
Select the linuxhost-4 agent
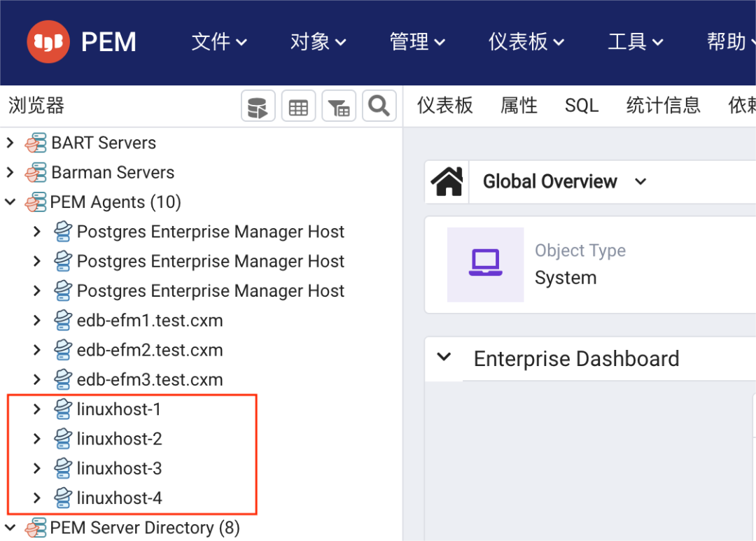[x=119, y=498]
